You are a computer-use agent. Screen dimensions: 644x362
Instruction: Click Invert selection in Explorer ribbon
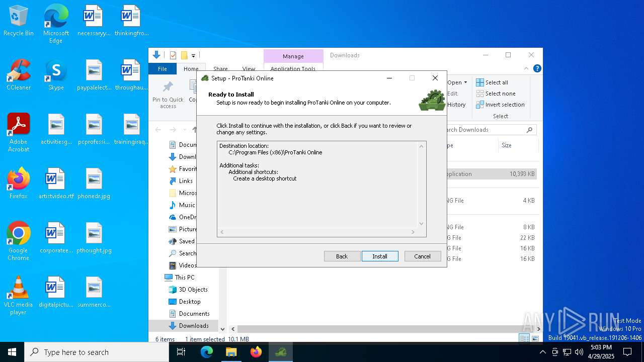pos(500,105)
